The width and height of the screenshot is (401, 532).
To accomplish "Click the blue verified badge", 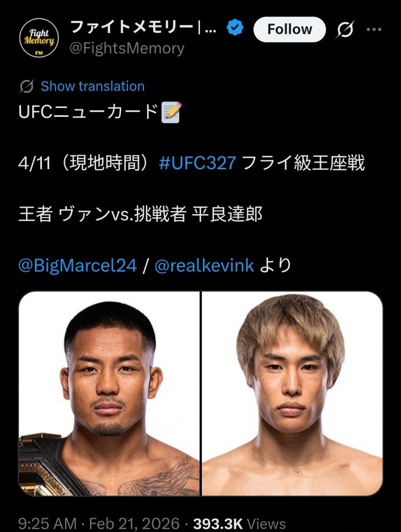I will click(x=235, y=28).
